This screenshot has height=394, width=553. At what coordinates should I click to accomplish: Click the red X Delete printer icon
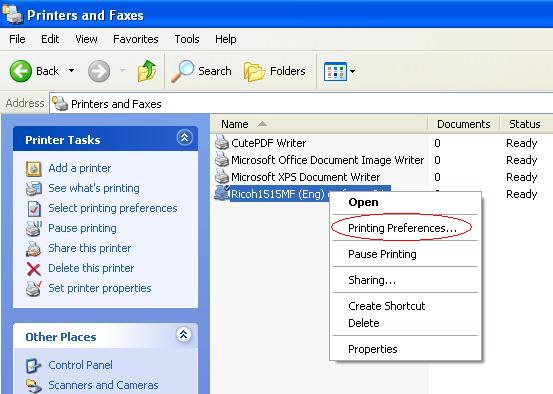pos(34,269)
